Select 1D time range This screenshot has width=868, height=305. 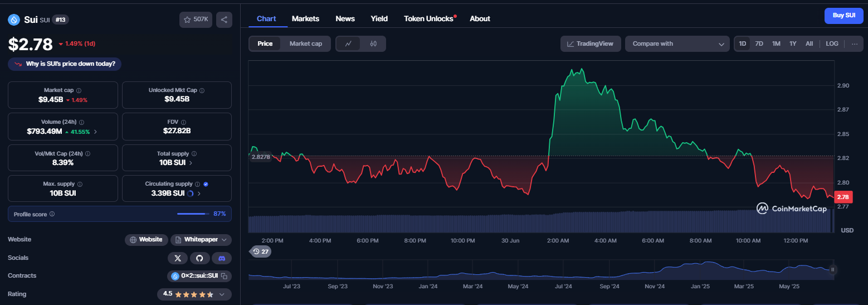[742, 43]
